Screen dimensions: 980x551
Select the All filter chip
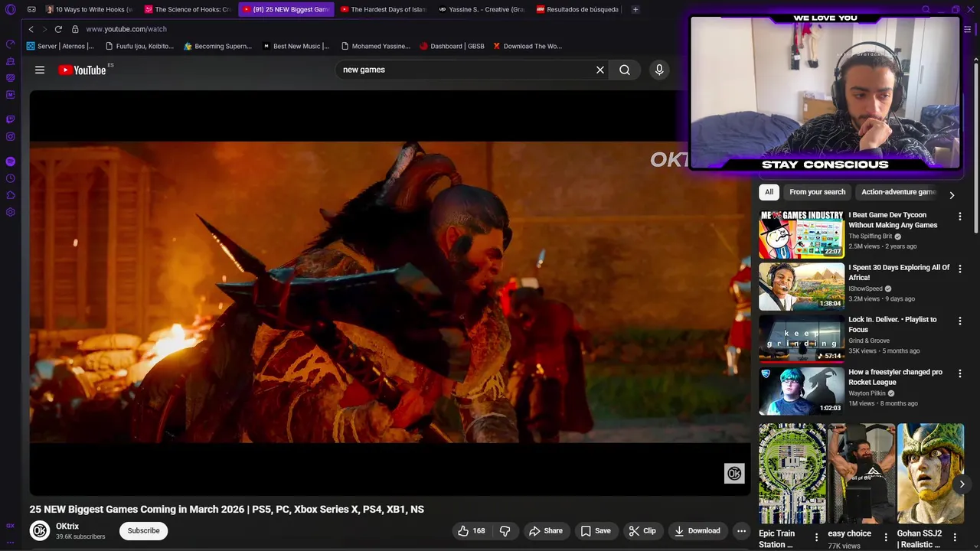tap(769, 192)
